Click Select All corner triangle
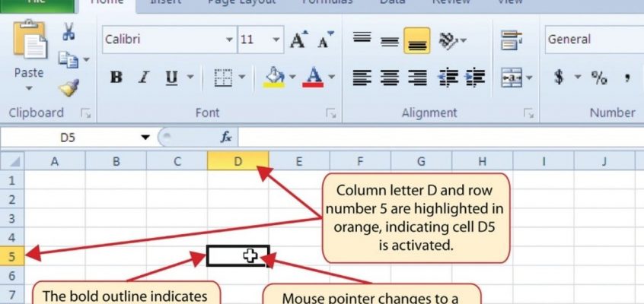Screen dimensions: 644x304 point(12,161)
